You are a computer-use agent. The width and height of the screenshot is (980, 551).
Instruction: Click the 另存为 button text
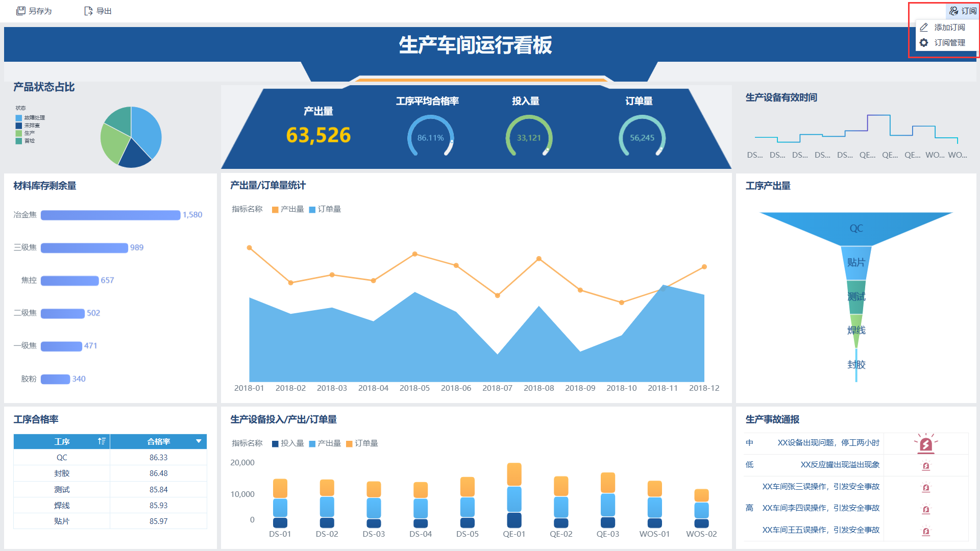[x=40, y=11]
